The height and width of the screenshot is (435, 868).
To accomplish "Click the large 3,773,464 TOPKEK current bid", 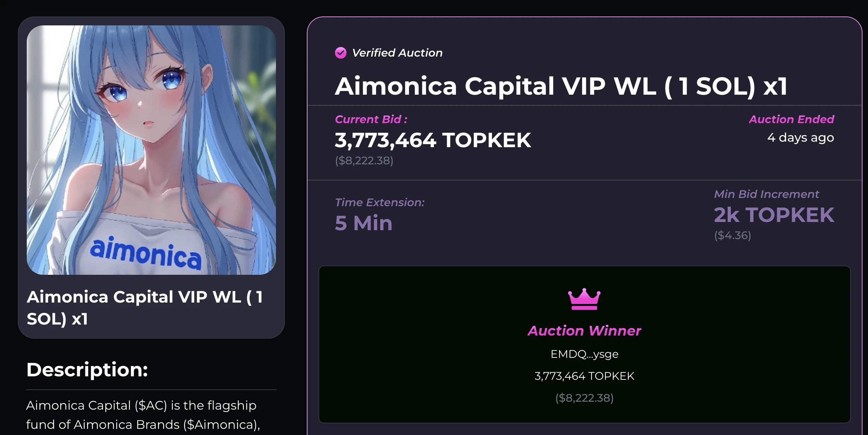I will pos(433,140).
